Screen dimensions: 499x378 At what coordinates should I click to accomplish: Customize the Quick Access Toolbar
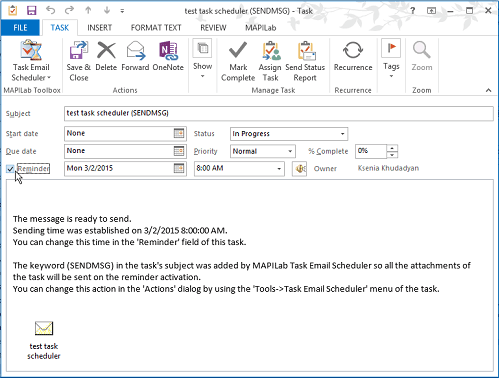click(x=122, y=11)
